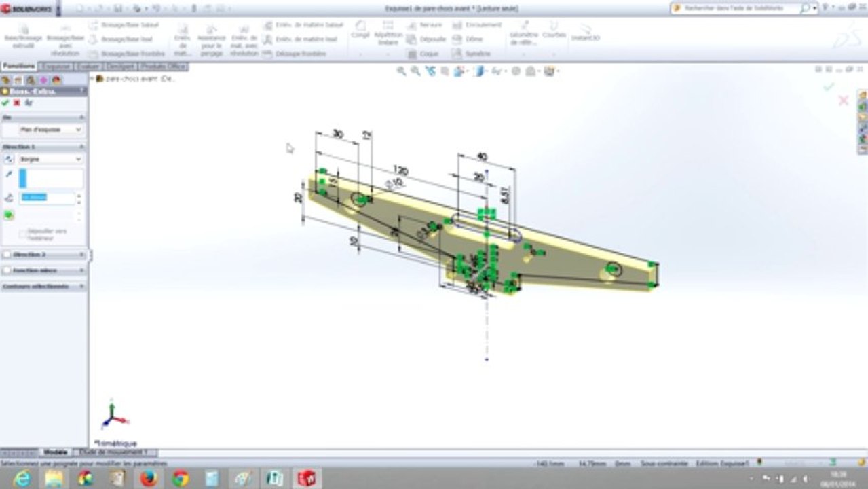Expand Contours sélectionnés section
Image resolution: width=868 pixels, height=489 pixels.
point(82,287)
